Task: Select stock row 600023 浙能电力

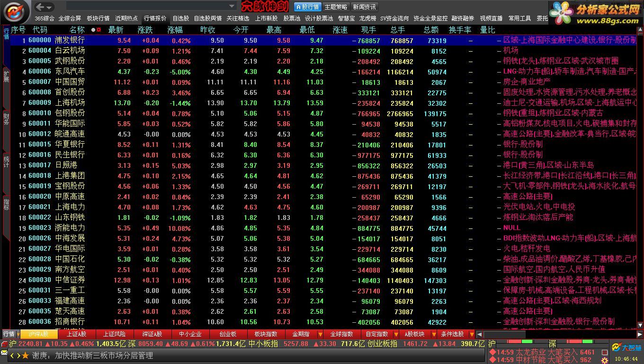Action: click(x=323, y=228)
